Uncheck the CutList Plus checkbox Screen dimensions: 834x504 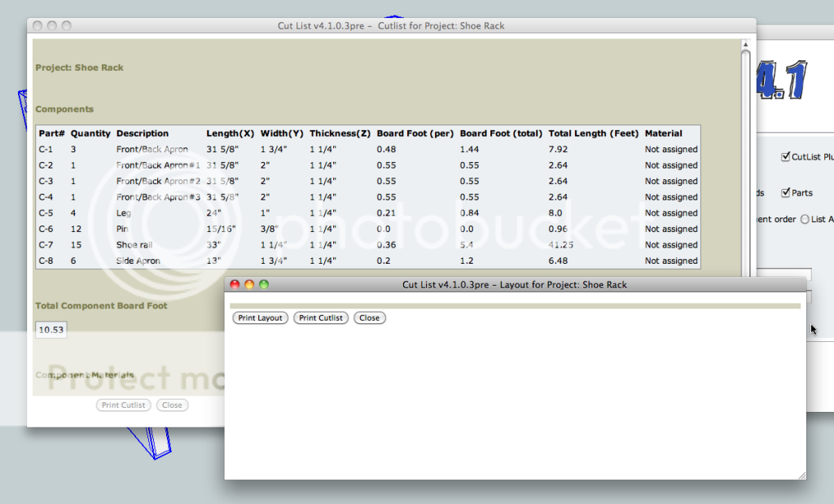(x=785, y=156)
